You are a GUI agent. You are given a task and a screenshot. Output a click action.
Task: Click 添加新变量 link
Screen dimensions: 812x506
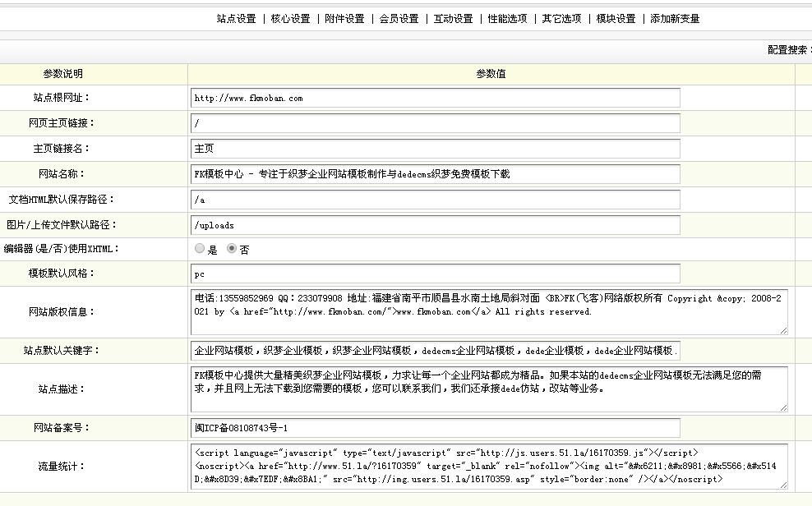[x=675, y=19]
